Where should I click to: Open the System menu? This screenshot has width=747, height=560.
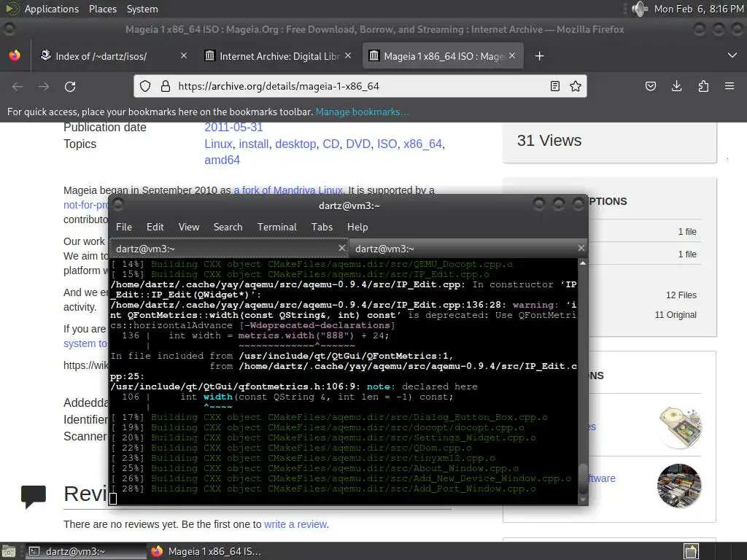[142, 9]
